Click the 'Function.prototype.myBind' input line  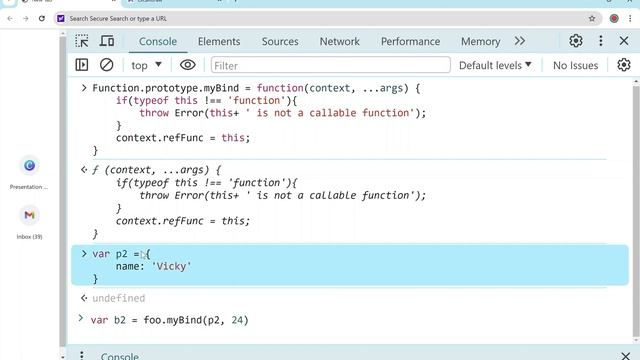[x=256, y=88]
